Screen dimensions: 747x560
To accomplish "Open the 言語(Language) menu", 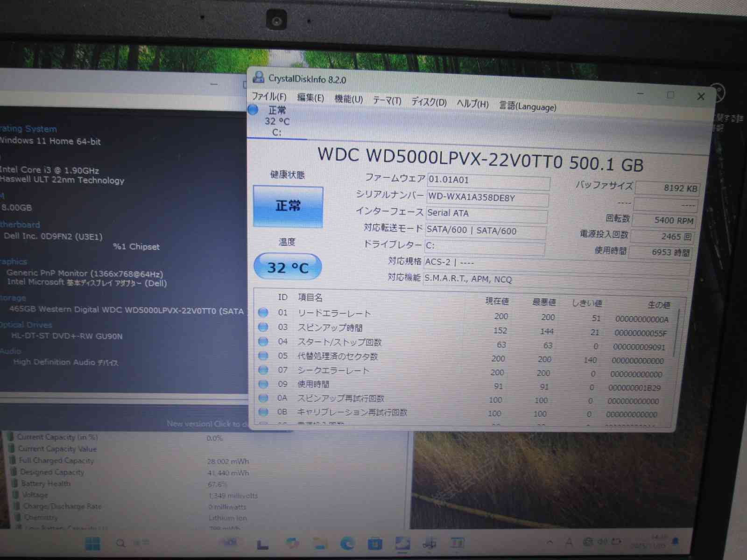I will [528, 106].
